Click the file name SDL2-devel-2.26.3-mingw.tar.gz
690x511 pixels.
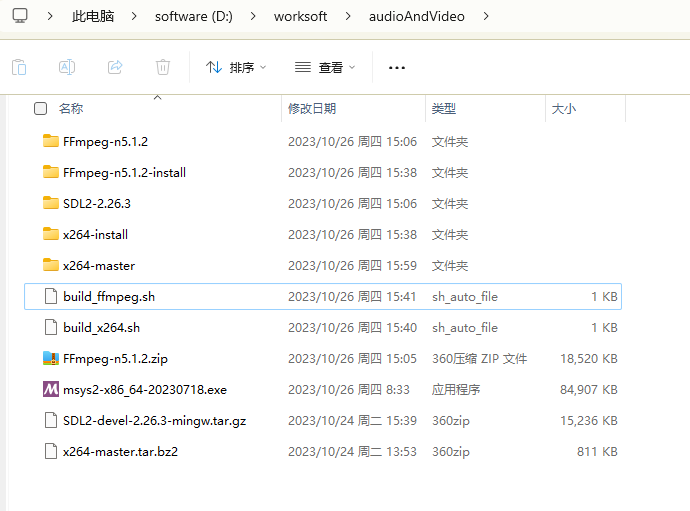(154, 421)
